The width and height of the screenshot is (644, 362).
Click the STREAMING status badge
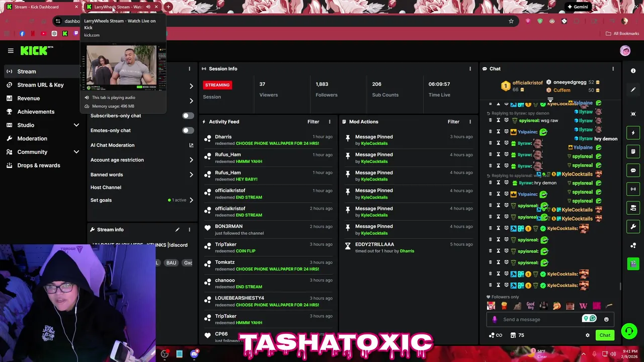pyautogui.click(x=217, y=85)
